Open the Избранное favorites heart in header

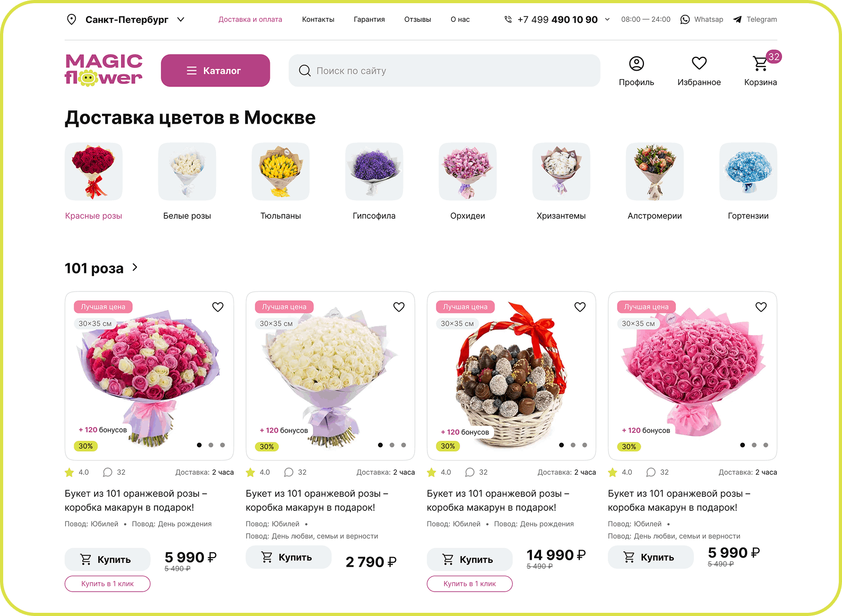[699, 63]
